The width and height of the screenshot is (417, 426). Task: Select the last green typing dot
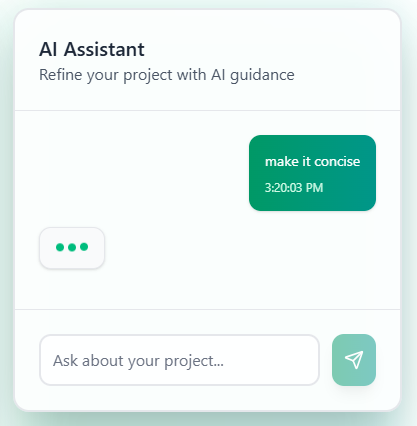pos(84,247)
